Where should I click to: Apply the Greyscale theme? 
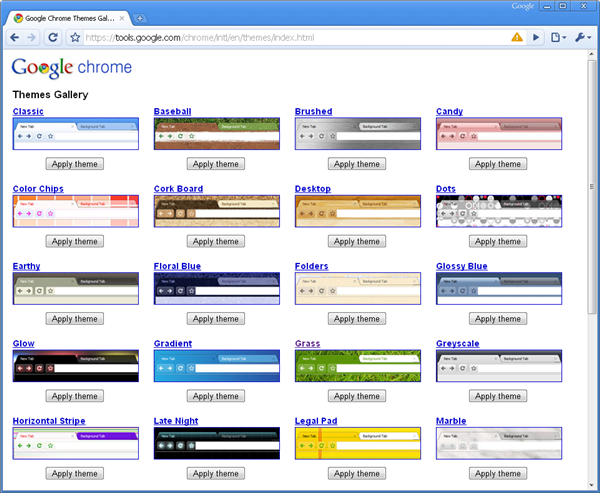coord(498,396)
